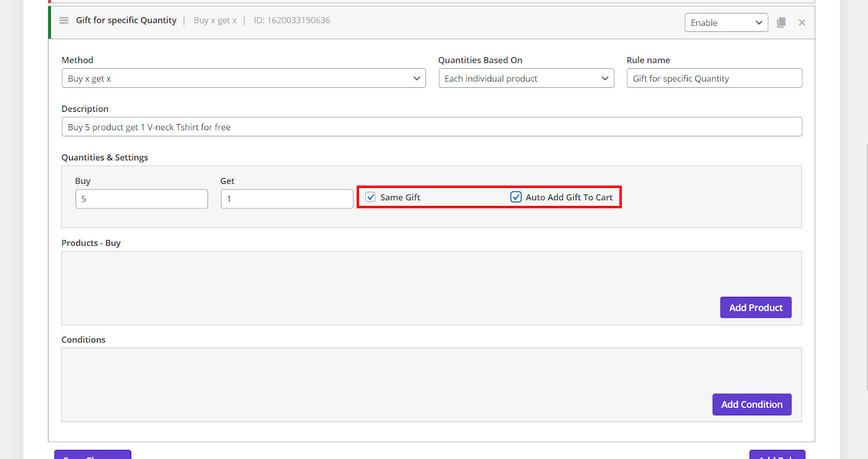Toggle the Auto Add Gift To Cart checkbox
This screenshot has width=868, height=459.
click(x=516, y=197)
